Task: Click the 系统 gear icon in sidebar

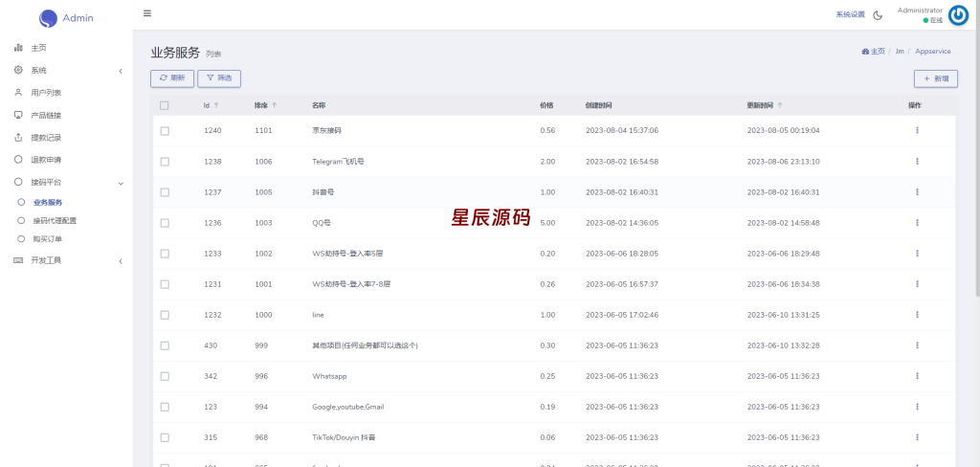Action: click(x=18, y=70)
